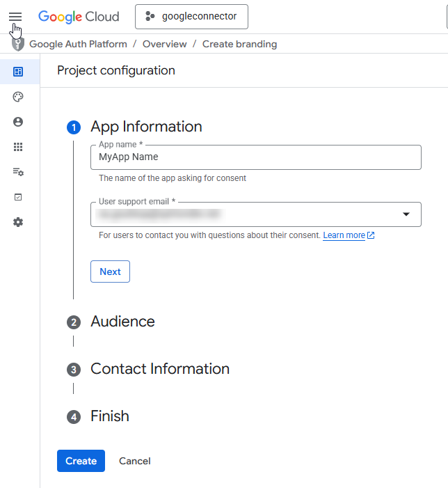This screenshot has width=448, height=488.
Task: Open the Learn more link
Action: [x=344, y=235]
